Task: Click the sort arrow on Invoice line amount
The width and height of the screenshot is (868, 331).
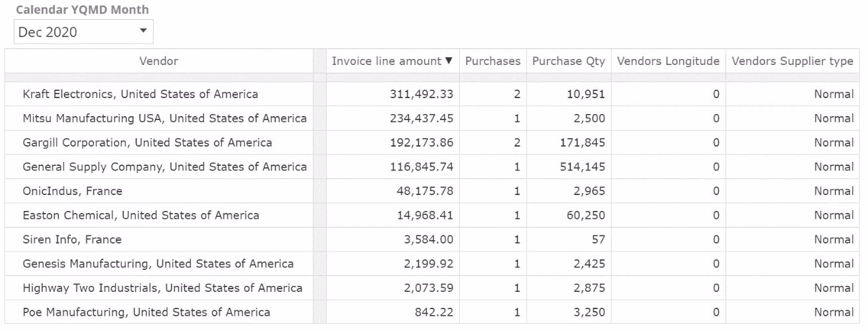Action: pos(449,61)
